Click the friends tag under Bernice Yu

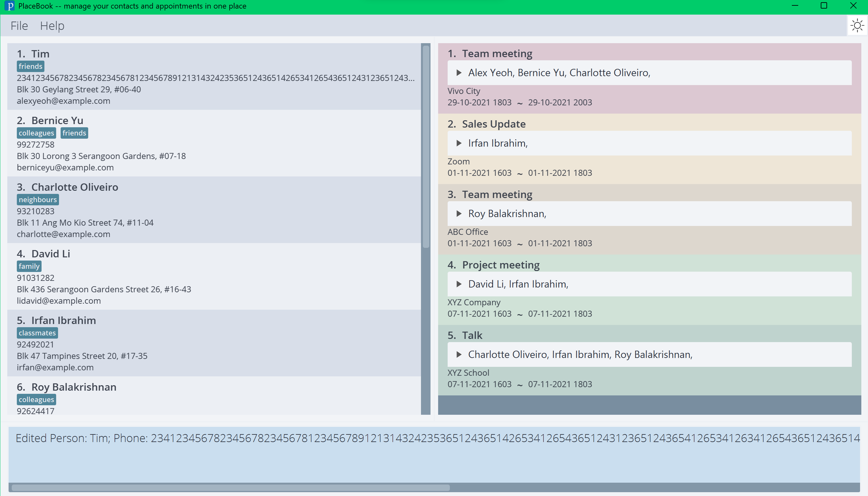(74, 133)
